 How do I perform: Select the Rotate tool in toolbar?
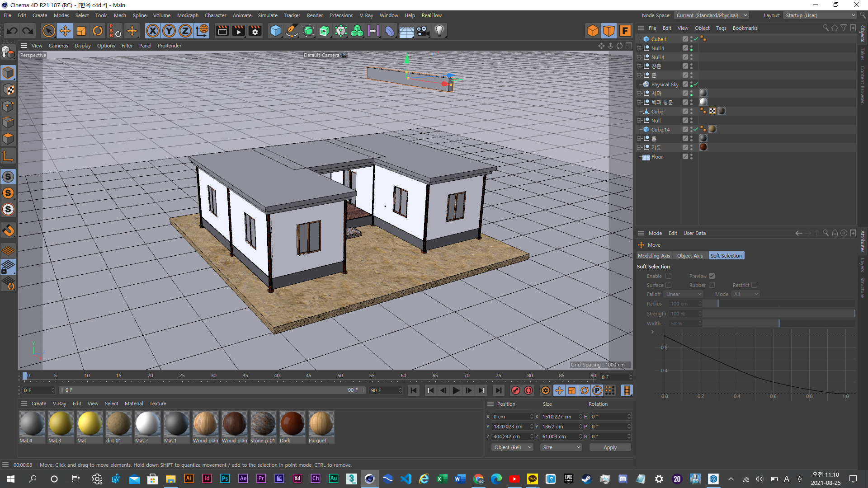click(x=97, y=30)
